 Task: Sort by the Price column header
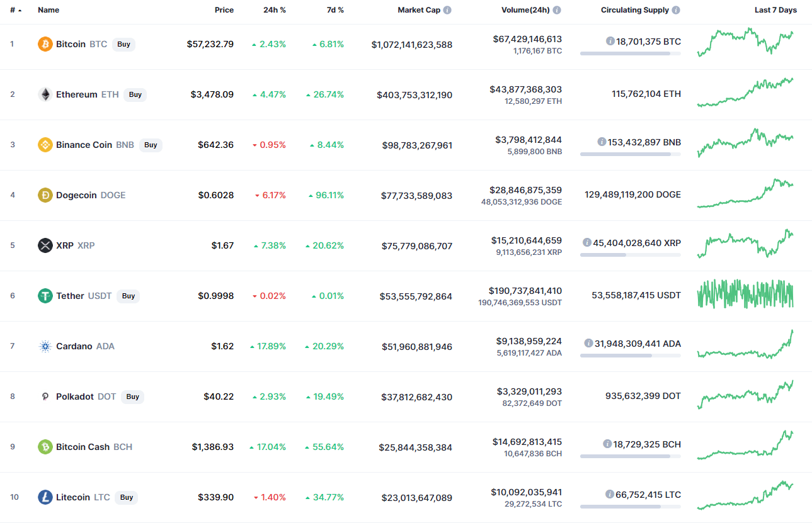coord(224,10)
